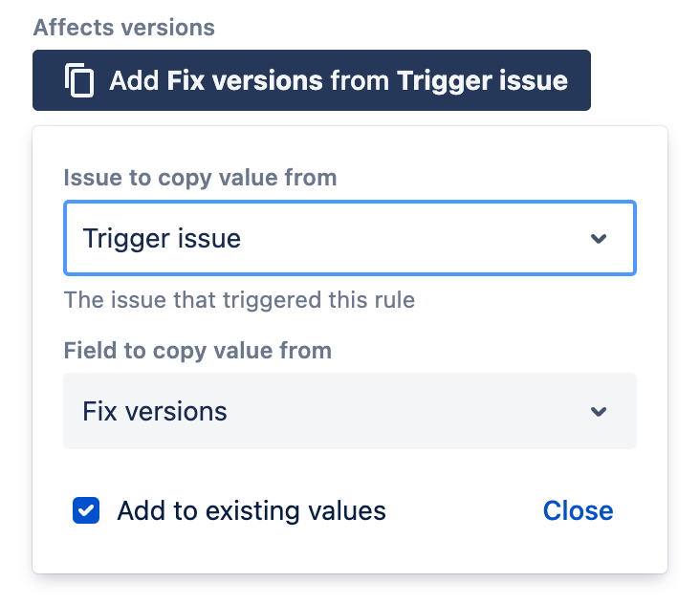Click the words 'Add Fix versions' in dark button

click(216, 80)
